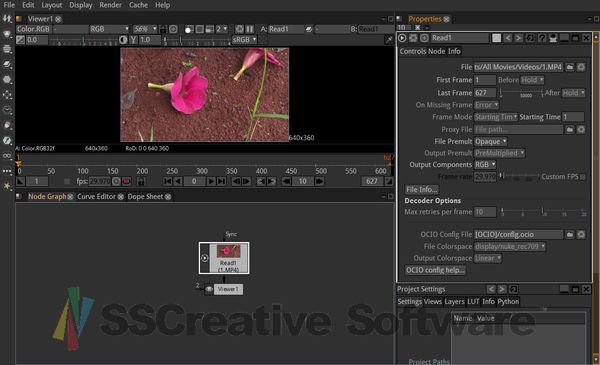
Task: Click the wipe compositing operator icon
Action: [x=308, y=29]
